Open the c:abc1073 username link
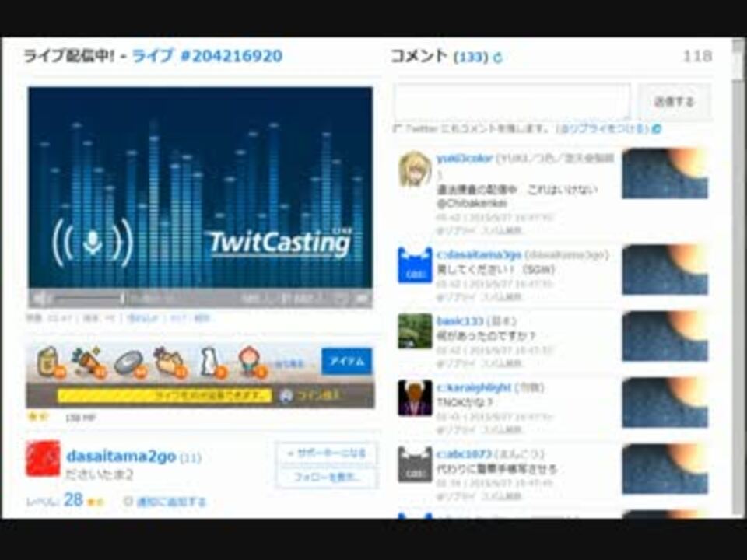This screenshot has width=747, height=560. (464, 454)
